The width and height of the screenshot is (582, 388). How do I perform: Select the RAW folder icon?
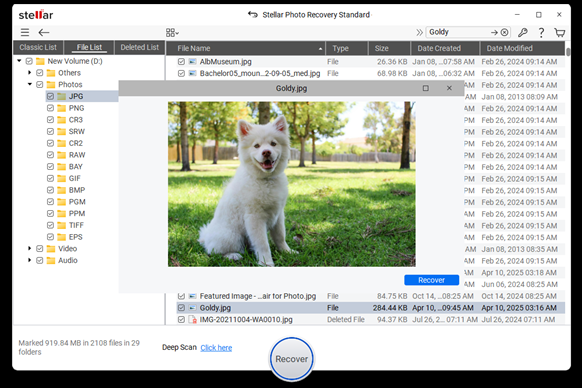[x=62, y=155]
